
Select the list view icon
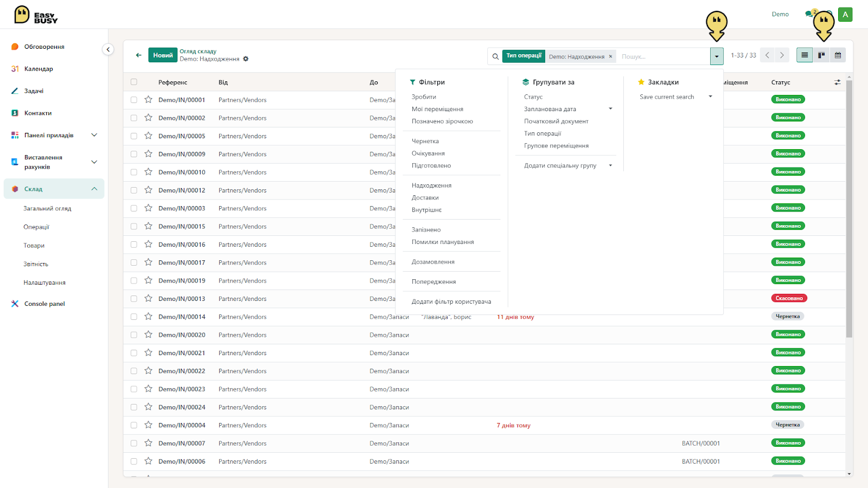pos(805,55)
